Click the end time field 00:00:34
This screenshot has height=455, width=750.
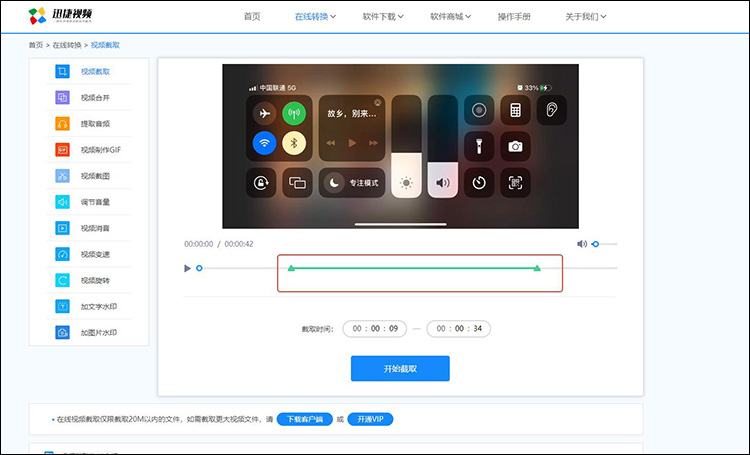(459, 329)
